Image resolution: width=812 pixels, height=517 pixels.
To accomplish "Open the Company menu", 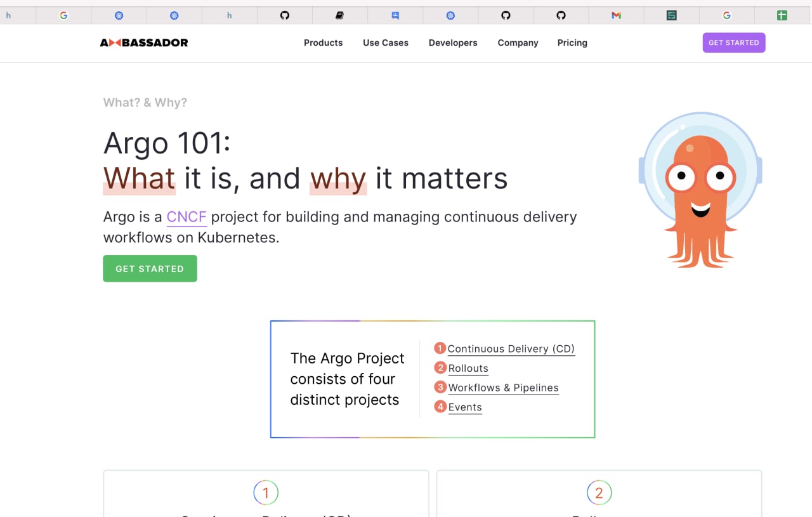I will (x=518, y=43).
